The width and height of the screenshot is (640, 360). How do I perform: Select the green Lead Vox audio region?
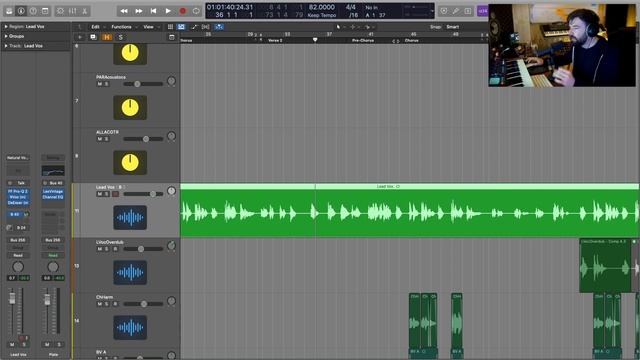[409, 211]
